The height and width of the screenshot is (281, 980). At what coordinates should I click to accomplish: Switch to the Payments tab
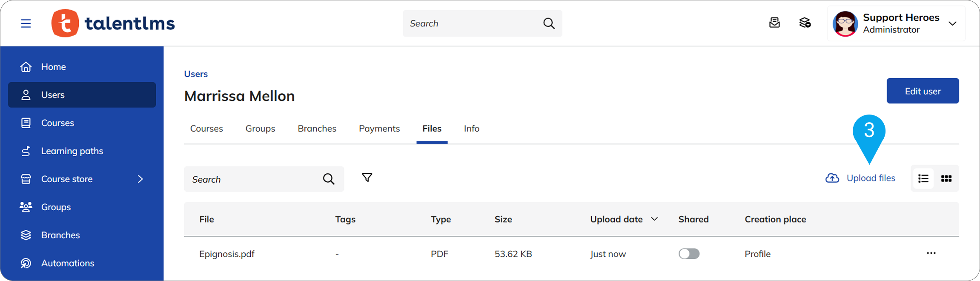coord(379,128)
